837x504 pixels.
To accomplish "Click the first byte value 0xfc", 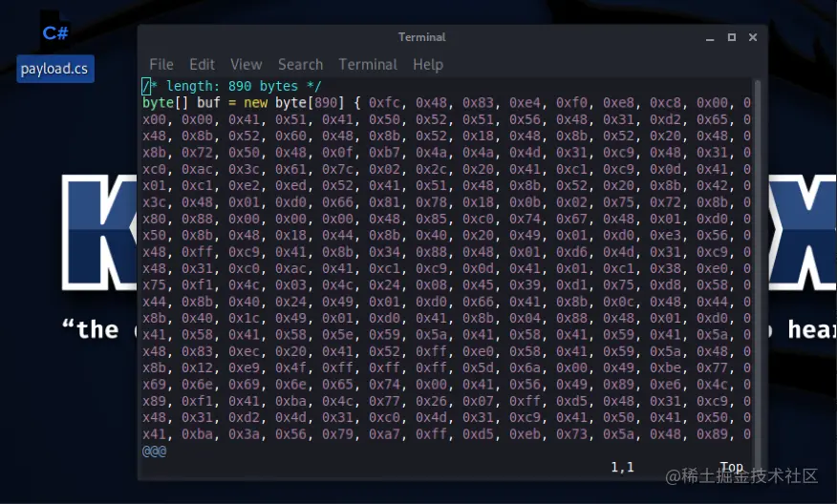I will tap(384, 102).
